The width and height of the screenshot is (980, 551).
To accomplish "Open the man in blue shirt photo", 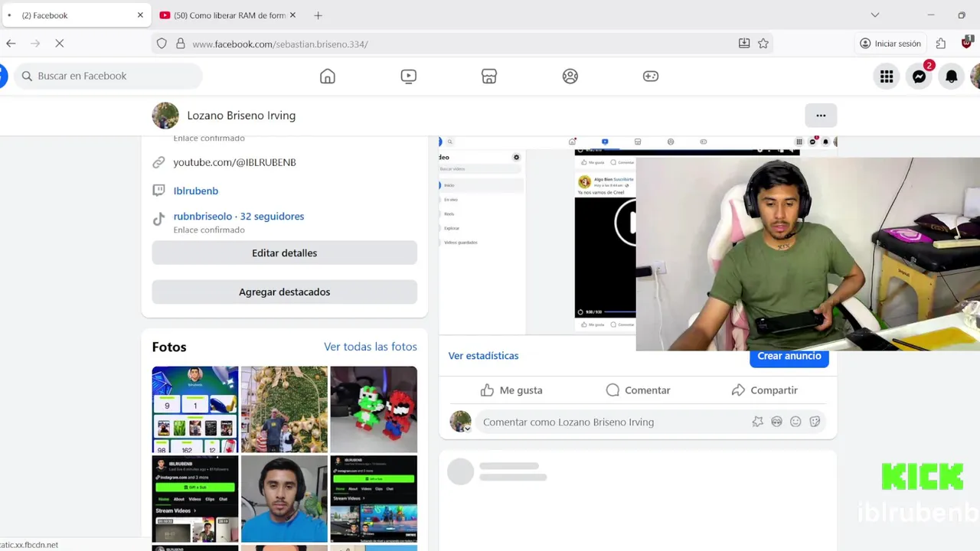I will 284,499.
